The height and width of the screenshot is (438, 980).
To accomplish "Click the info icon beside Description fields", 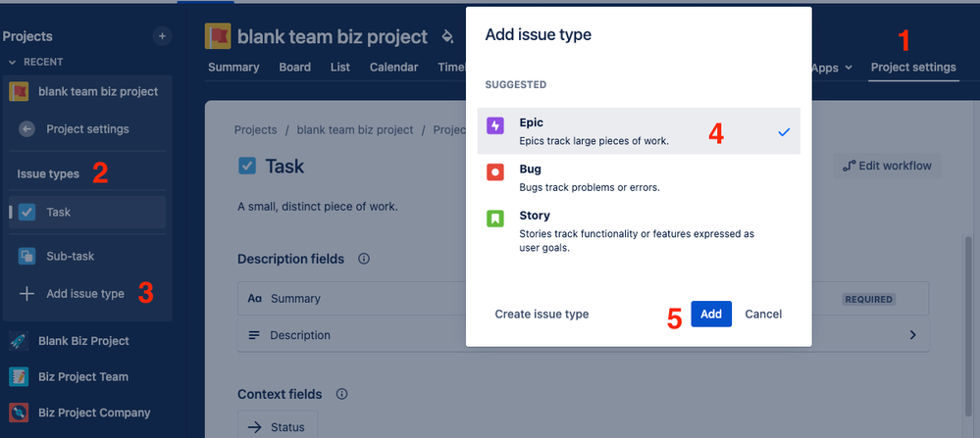I will (364, 260).
